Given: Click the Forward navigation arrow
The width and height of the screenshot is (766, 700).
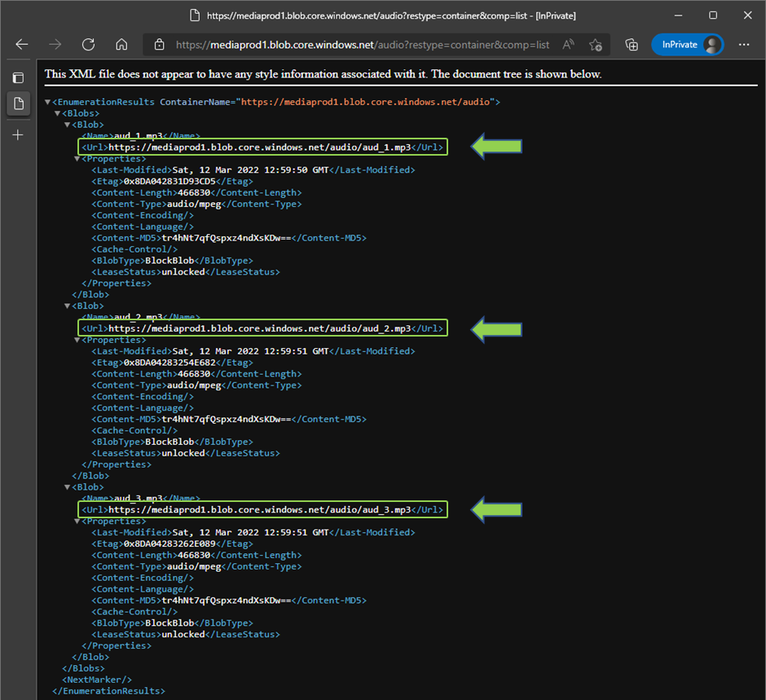Looking at the screenshot, I should [55, 45].
